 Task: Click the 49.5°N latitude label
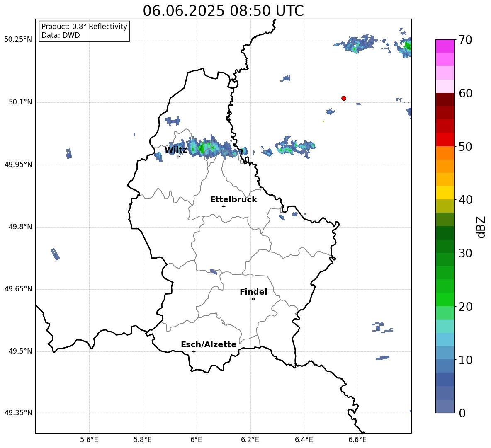pyautogui.click(x=20, y=351)
